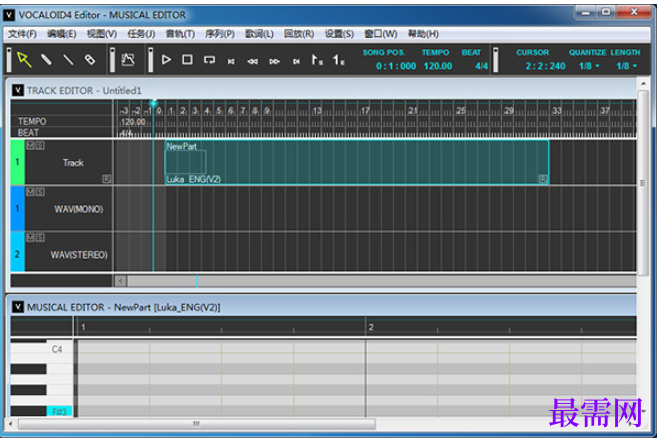661x444 pixels.
Task: Click the cyan WAV(STEREO) color strip
Action: tap(17, 252)
